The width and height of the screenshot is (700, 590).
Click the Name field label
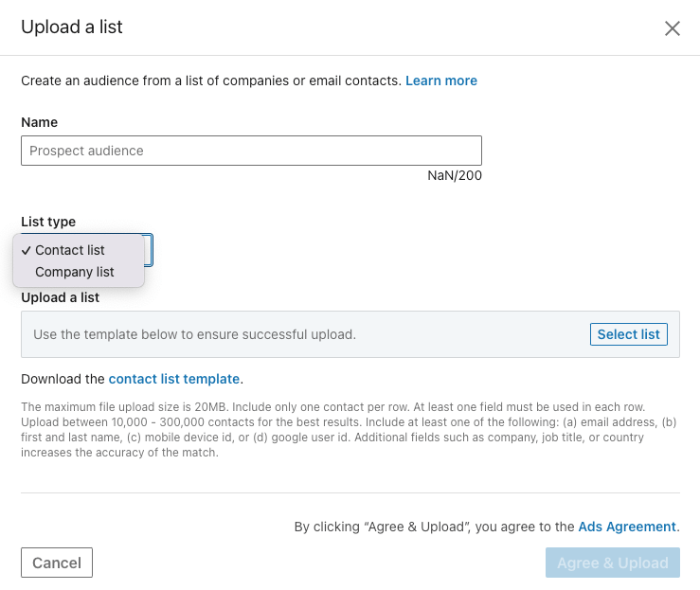(x=40, y=122)
